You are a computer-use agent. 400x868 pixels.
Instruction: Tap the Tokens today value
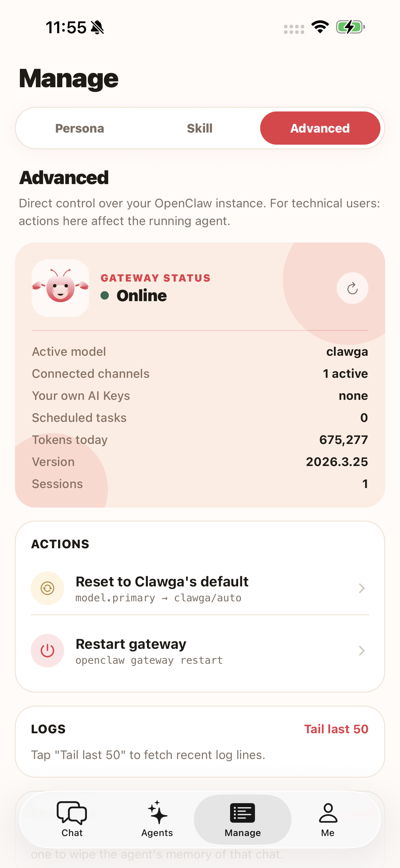[x=344, y=440]
